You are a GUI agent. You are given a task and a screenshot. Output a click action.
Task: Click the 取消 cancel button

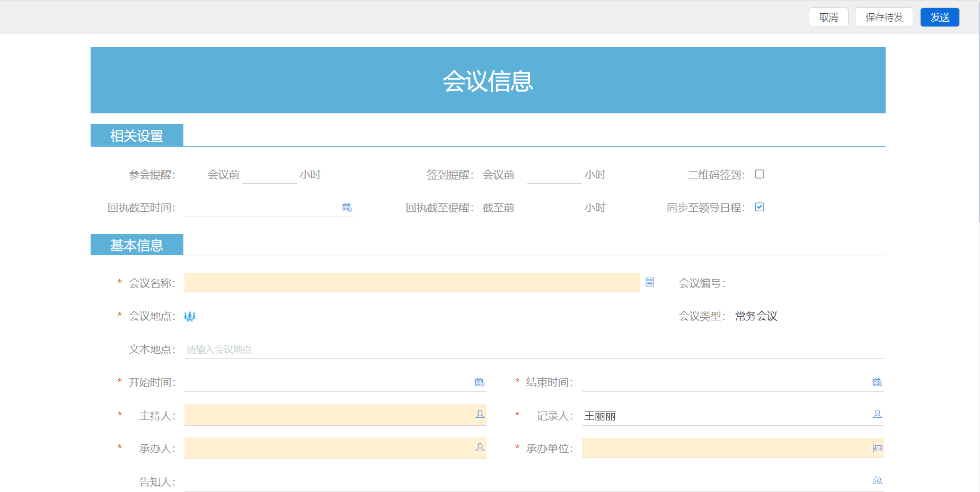coord(828,17)
